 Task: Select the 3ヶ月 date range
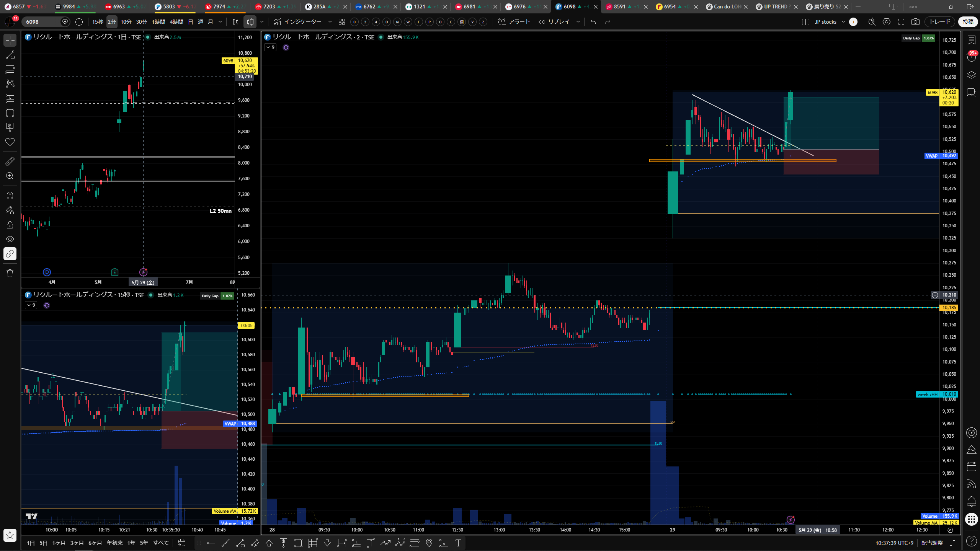(x=77, y=543)
